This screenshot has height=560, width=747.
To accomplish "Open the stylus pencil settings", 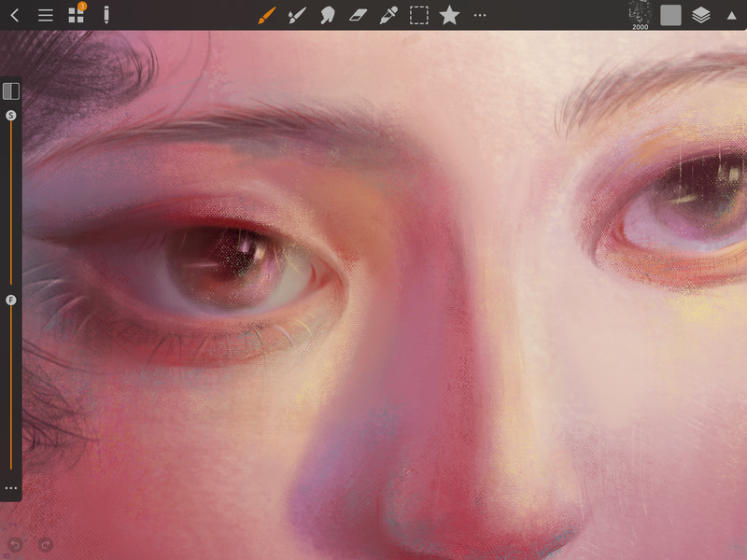I will 106,15.
